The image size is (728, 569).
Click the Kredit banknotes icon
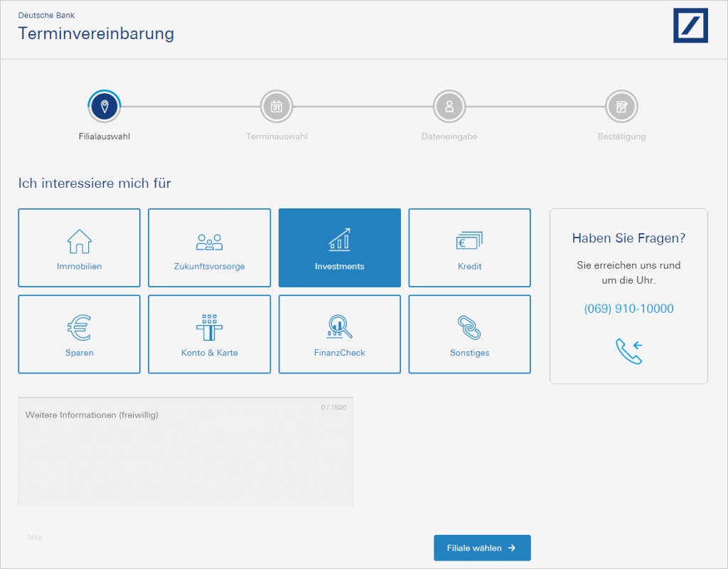click(x=469, y=239)
